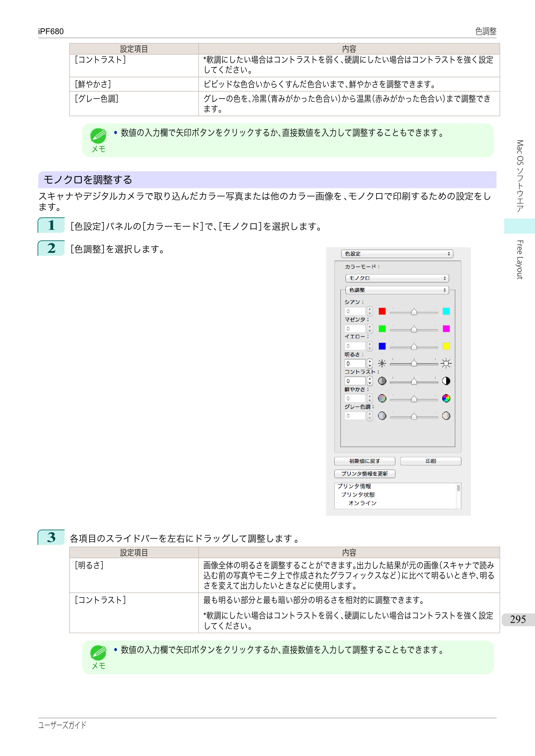This screenshot has width=535, height=756.
Task: Click the Free Layout side tab label
Action: click(x=519, y=260)
